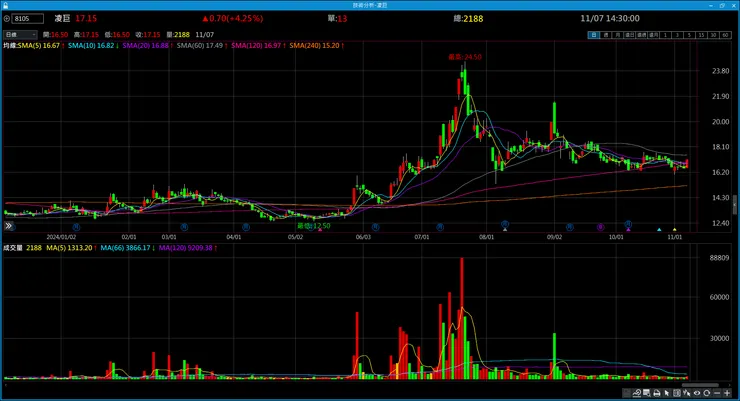
Task: Click the split-panel layout icon
Action: [677, 393]
